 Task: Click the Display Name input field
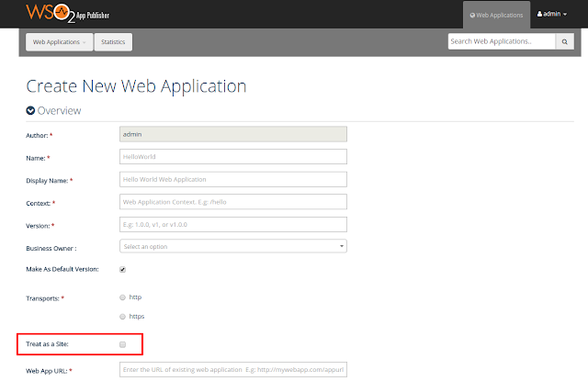(x=233, y=179)
